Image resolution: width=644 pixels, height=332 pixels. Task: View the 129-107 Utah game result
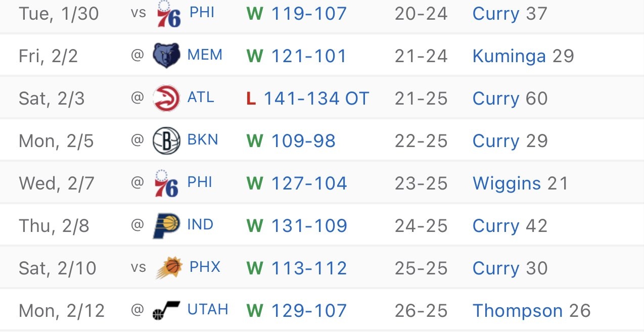[x=309, y=310]
